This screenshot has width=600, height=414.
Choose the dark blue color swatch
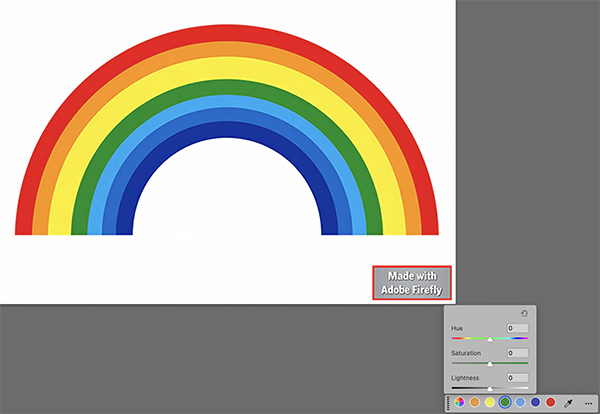pyautogui.click(x=535, y=402)
